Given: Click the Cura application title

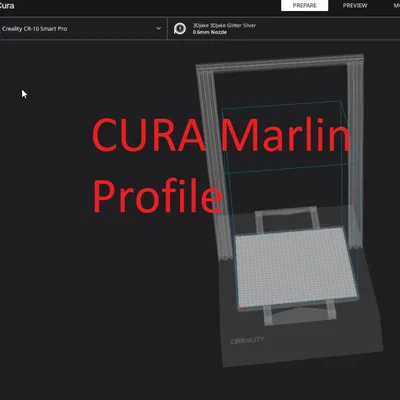Looking at the screenshot, I should [7, 6].
